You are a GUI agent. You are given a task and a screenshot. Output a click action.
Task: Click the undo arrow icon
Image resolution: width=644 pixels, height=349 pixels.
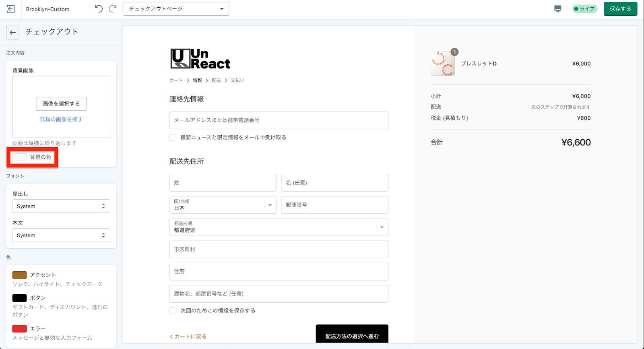click(x=99, y=9)
